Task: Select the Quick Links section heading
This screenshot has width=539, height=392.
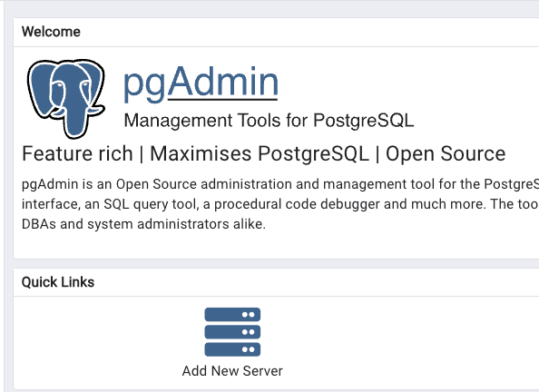Action: coord(58,282)
